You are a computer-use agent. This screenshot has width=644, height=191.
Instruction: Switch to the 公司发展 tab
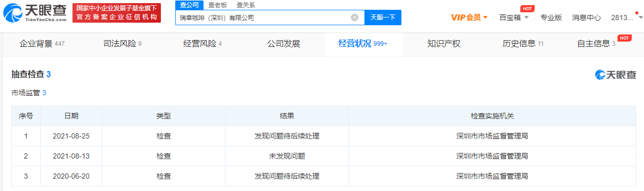pyautogui.click(x=284, y=44)
